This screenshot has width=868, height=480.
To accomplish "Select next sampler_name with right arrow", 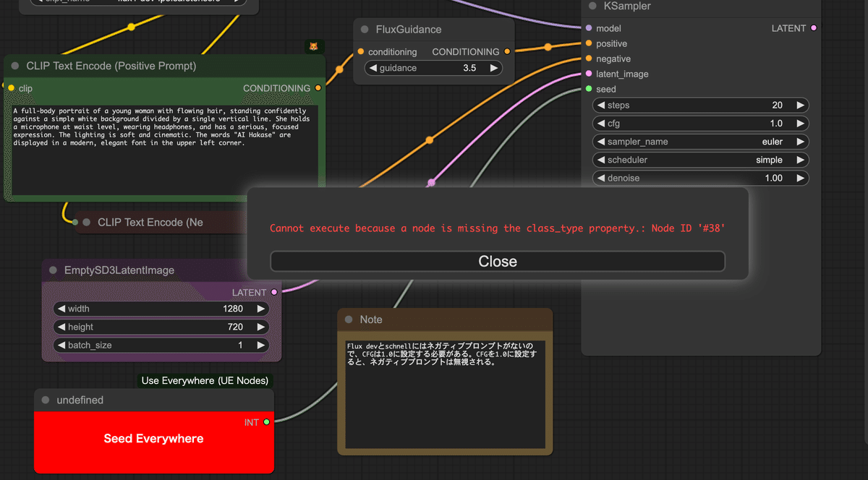I will (x=800, y=142).
